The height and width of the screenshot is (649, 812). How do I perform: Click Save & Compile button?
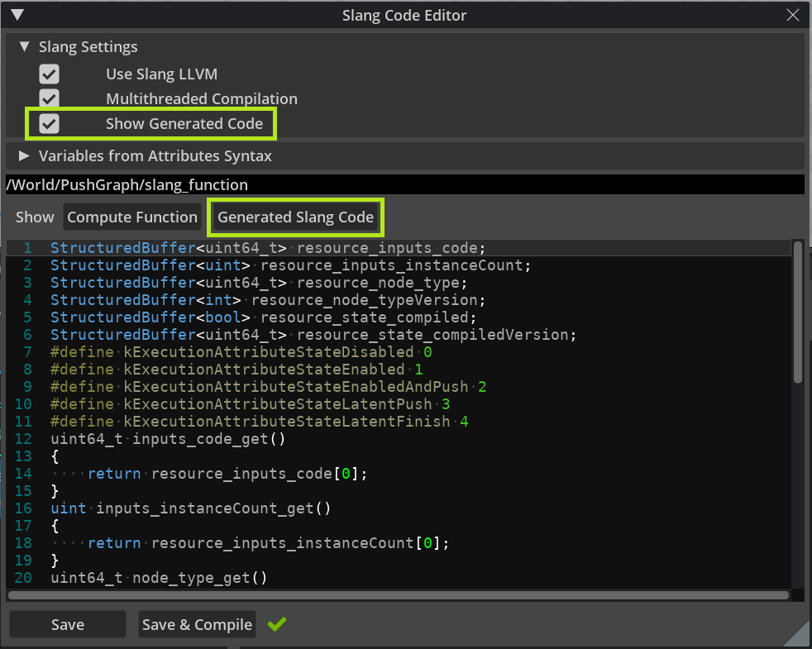click(197, 624)
